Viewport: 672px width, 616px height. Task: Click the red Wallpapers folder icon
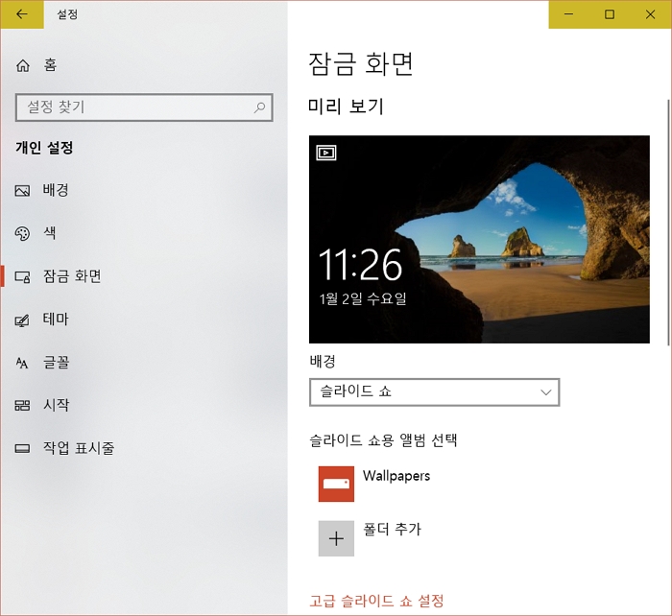(336, 484)
